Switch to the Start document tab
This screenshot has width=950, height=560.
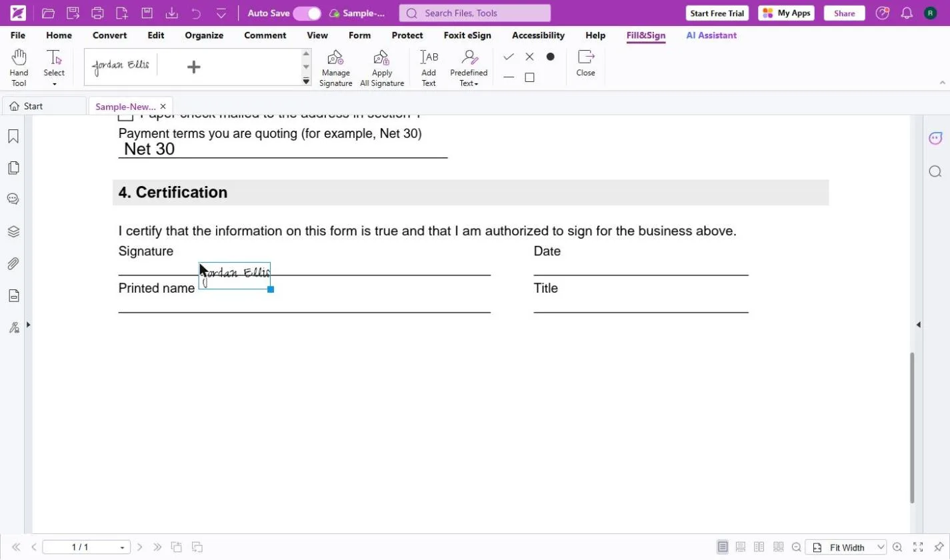pyautogui.click(x=45, y=106)
